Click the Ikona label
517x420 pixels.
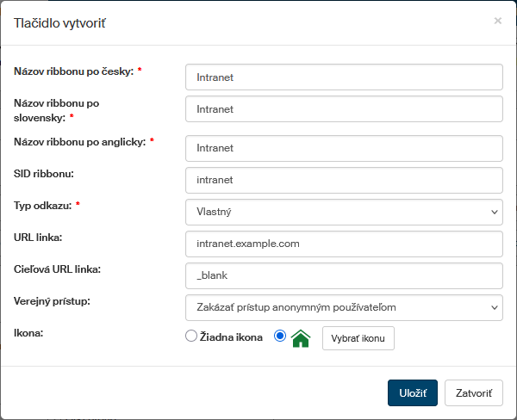click(29, 330)
